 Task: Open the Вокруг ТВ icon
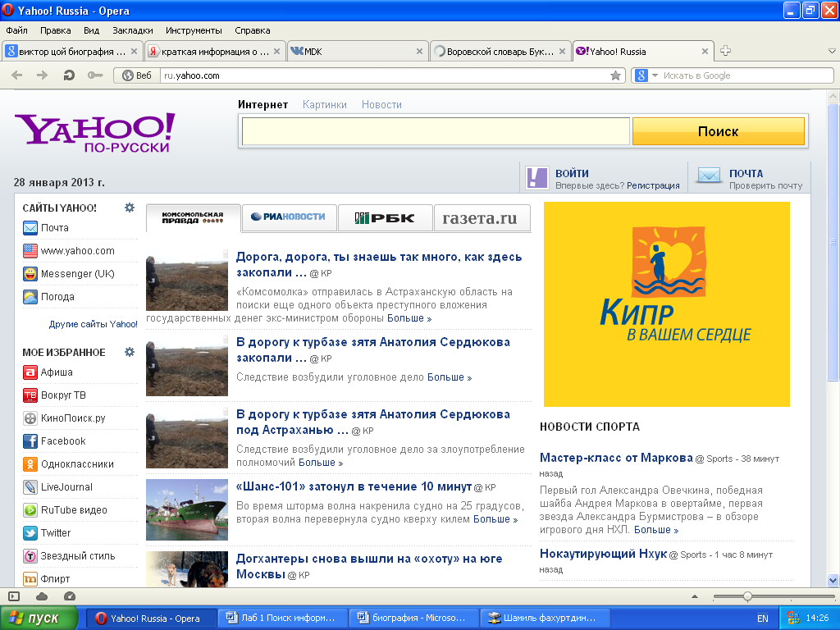(30, 395)
